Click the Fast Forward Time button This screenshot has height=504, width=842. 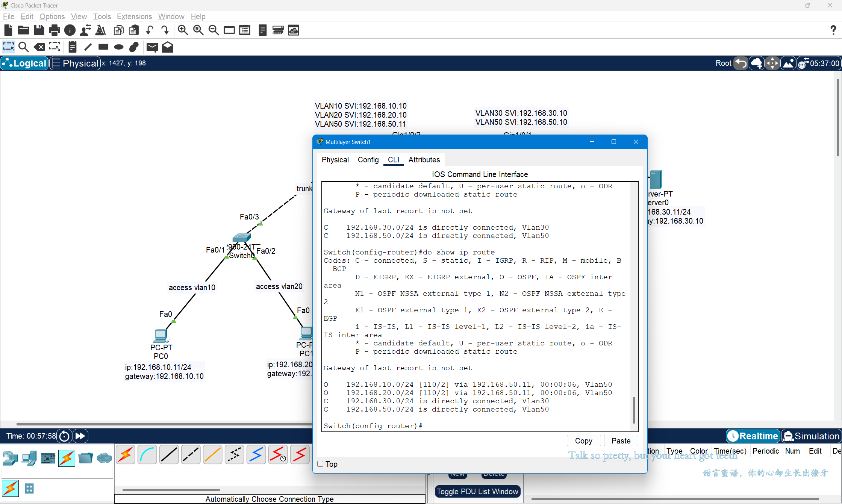pos(80,436)
